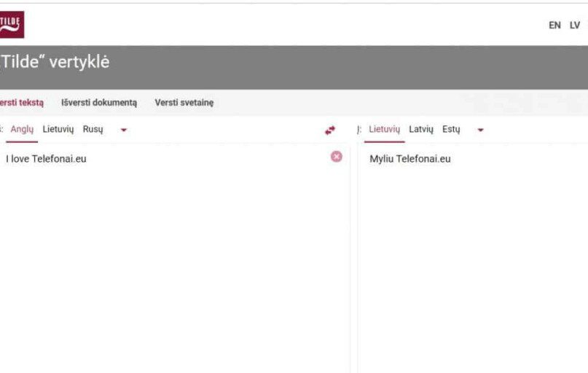The height and width of the screenshot is (373, 588).
Task: Swap source and target languages
Action: point(330,130)
